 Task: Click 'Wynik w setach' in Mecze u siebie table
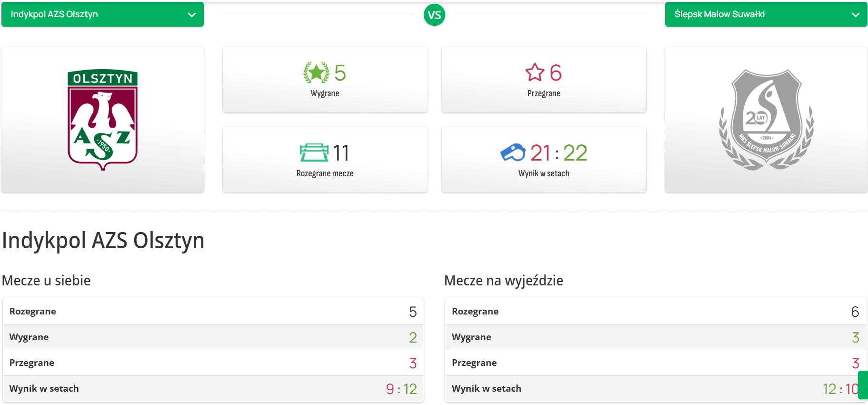(44, 388)
